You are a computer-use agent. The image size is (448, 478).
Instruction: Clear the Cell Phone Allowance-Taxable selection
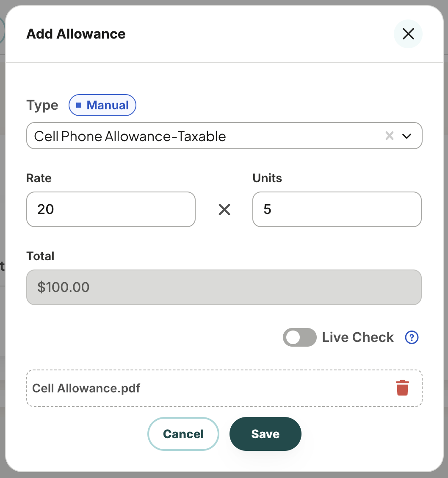tap(390, 136)
